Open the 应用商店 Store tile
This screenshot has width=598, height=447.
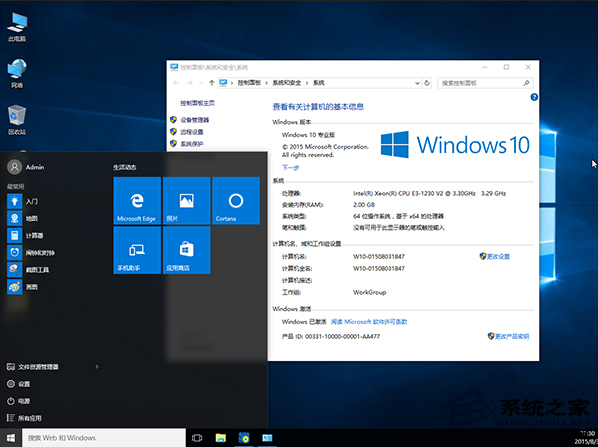186,250
